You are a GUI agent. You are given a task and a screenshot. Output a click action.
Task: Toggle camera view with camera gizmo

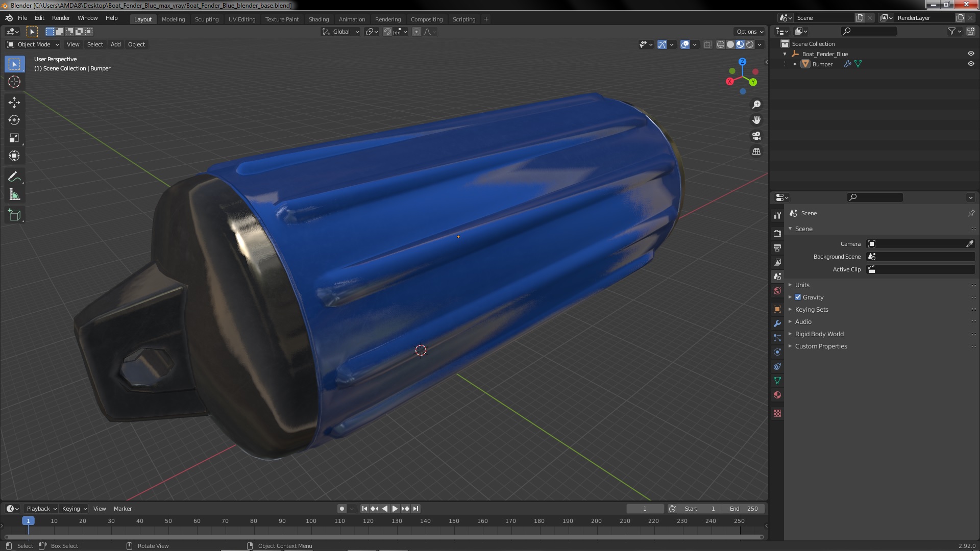point(756,136)
